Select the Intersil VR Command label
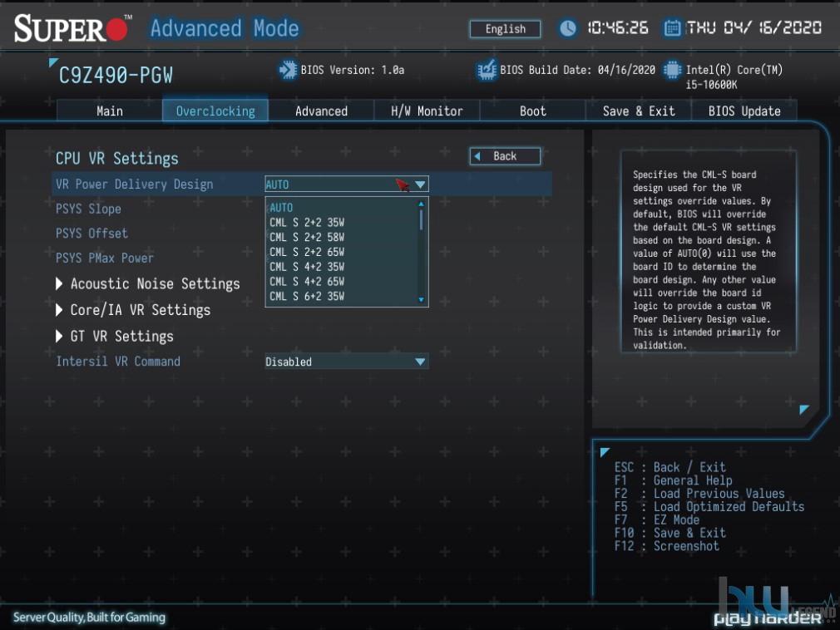The width and height of the screenshot is (840, 630). (118, 362)
